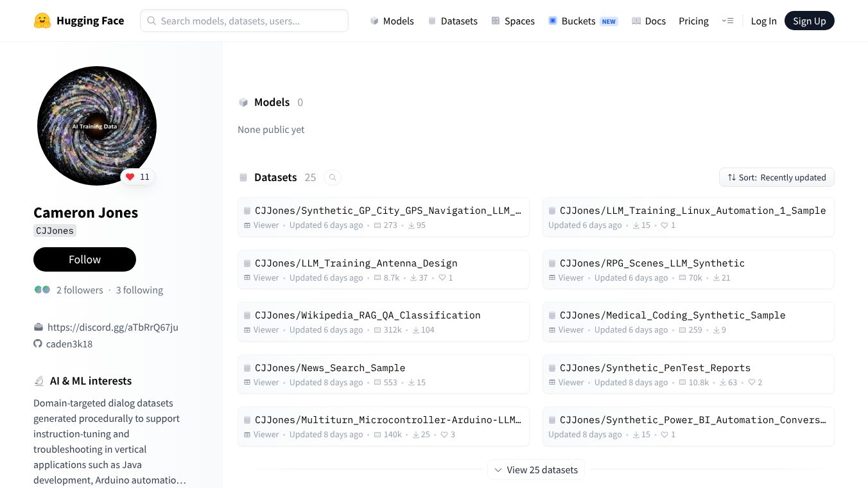Click inside the search models field
The image size is (868, 488).
[x=244, y=21]
